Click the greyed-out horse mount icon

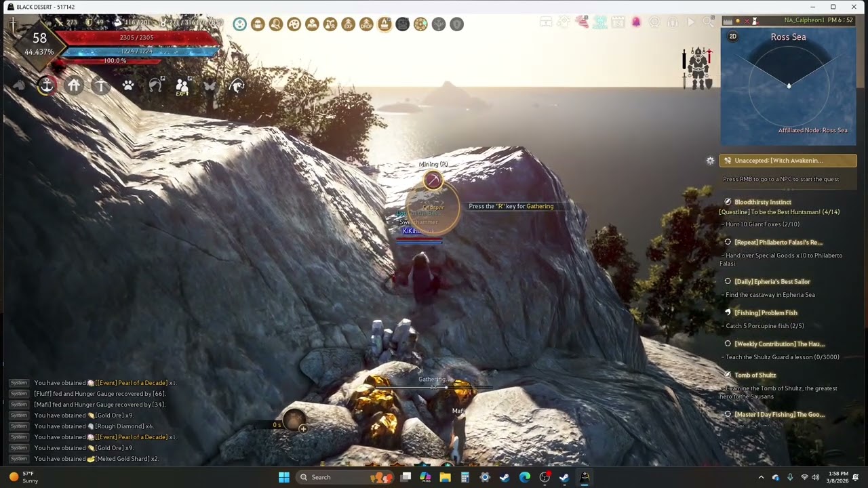(20, 85)
